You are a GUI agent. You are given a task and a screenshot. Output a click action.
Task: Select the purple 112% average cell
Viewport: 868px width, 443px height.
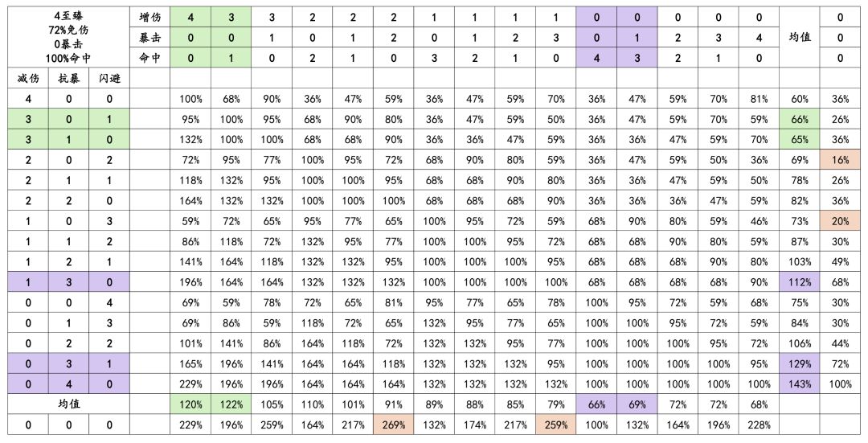(800, 282)
